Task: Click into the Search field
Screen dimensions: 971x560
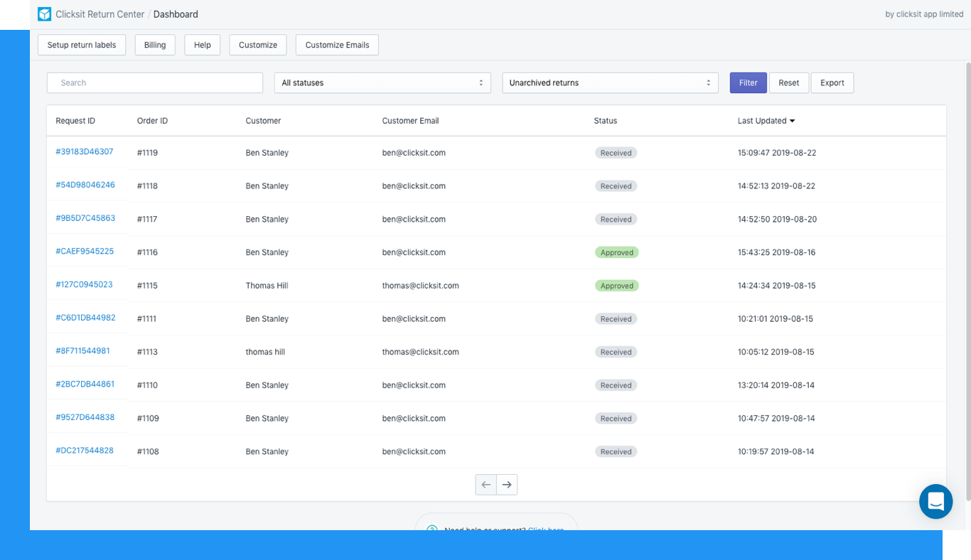Action: coord(155,83)
